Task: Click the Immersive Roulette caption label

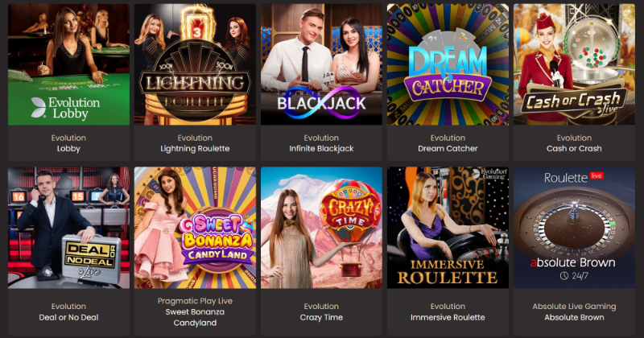Action: point(448,317)
